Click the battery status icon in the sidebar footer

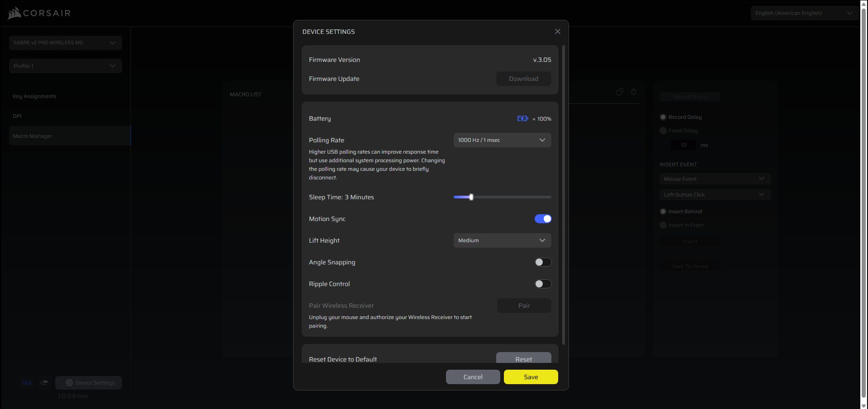pos(27,383)
